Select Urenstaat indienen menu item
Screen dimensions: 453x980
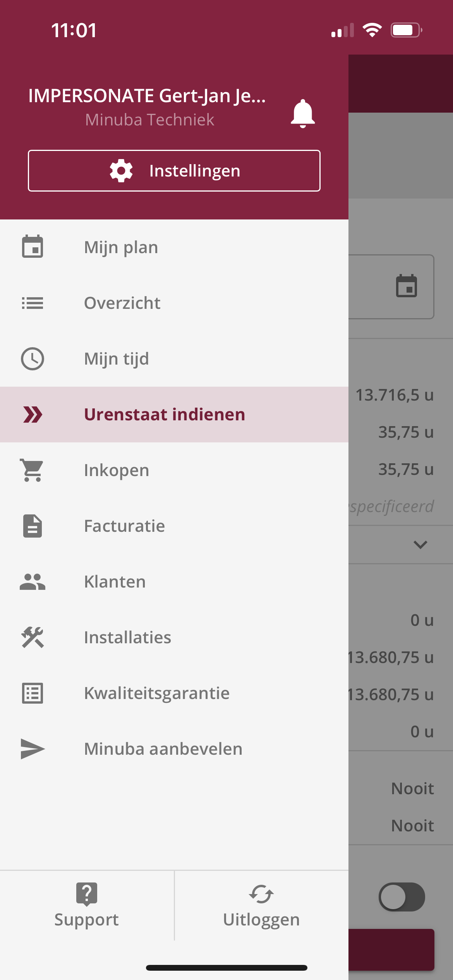pyautogui.click(x=174, y=415)
